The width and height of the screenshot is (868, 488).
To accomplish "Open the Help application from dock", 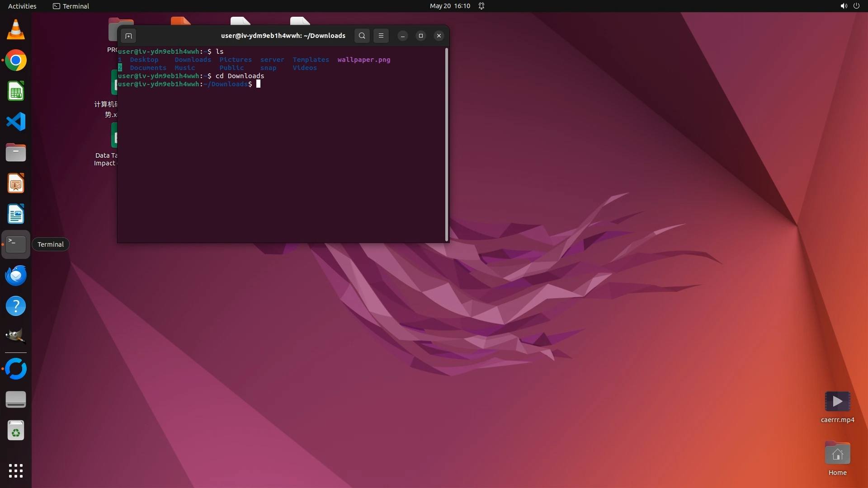I will click(x=16, y=306).
